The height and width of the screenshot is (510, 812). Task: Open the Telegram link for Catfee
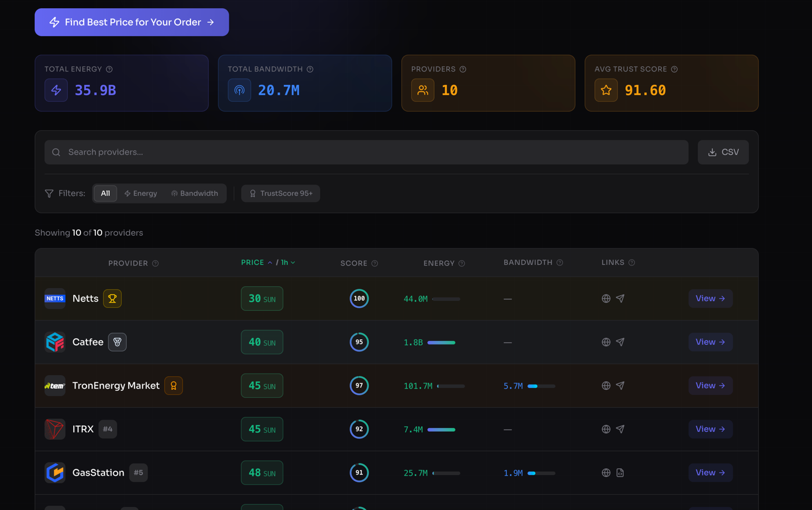tap(620, 342)
